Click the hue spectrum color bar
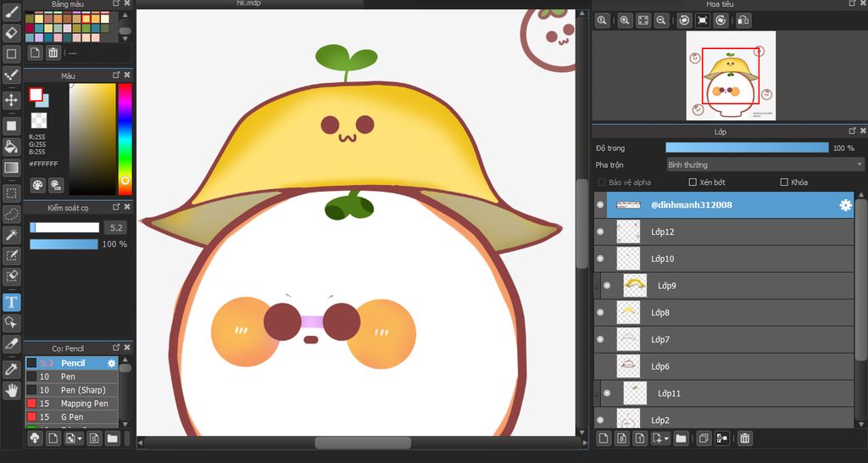The width and height of the screenshot is (868, 463). [x=125, y=139]
